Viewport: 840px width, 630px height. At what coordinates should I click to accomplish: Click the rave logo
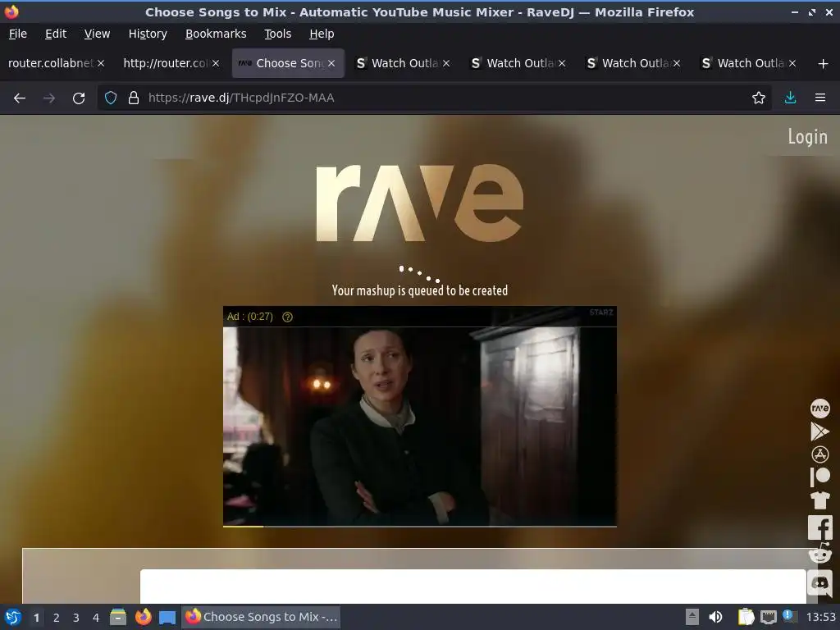pyautogui.click(x=419, y=203)
